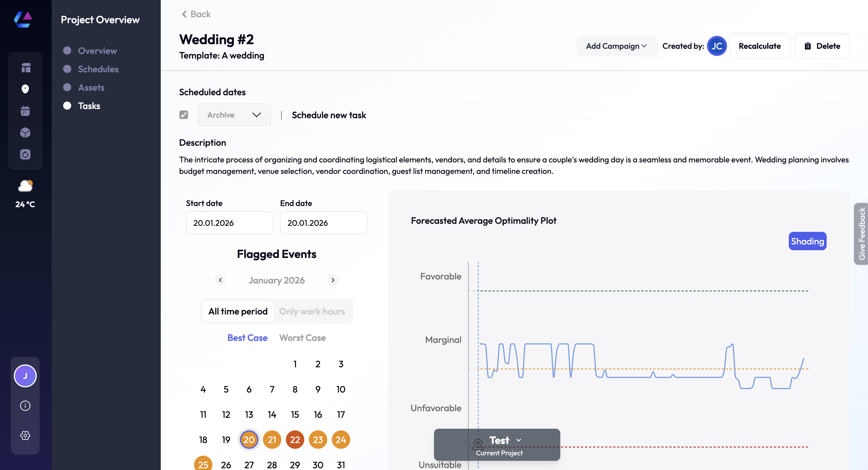The image size is (868, 470).
Task: Select flagged date 22 on the calendar
Action: [x=295, y=440]
